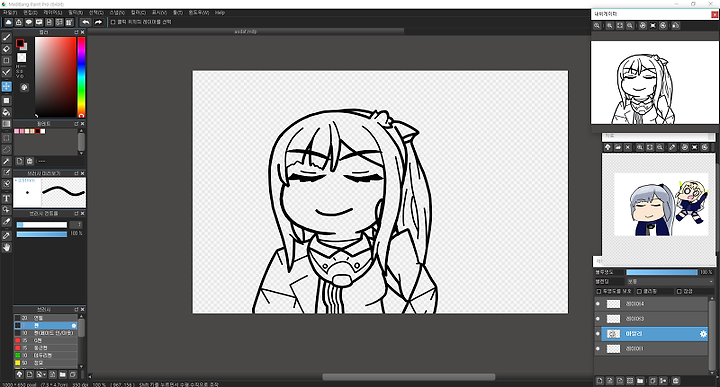Click the foreground color swatch
720x387 pixels.
20,43
